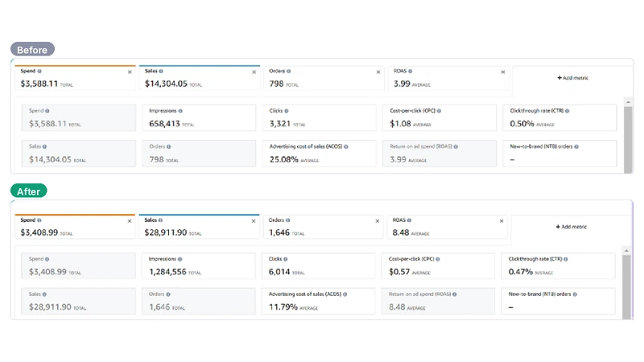This screenshot has width=644, height=362.
Task: Select the $3,408.99 Spend tab
Action: [75, 226]
